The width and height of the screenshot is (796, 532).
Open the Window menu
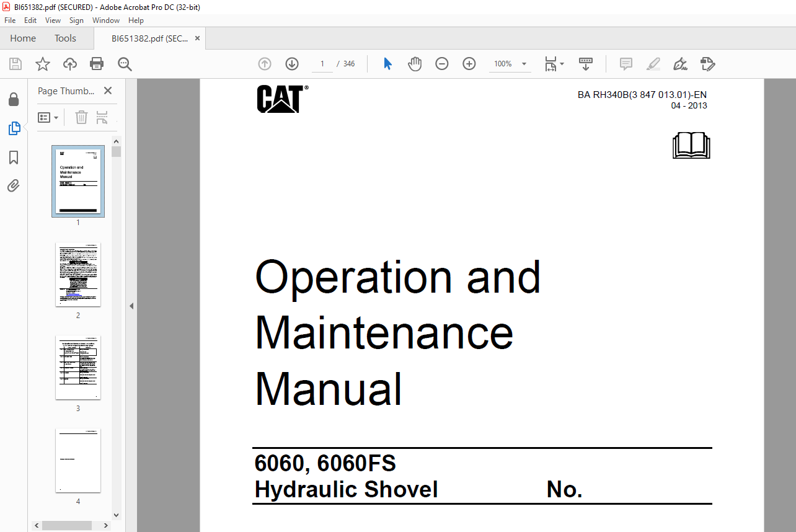coord(106,20)
